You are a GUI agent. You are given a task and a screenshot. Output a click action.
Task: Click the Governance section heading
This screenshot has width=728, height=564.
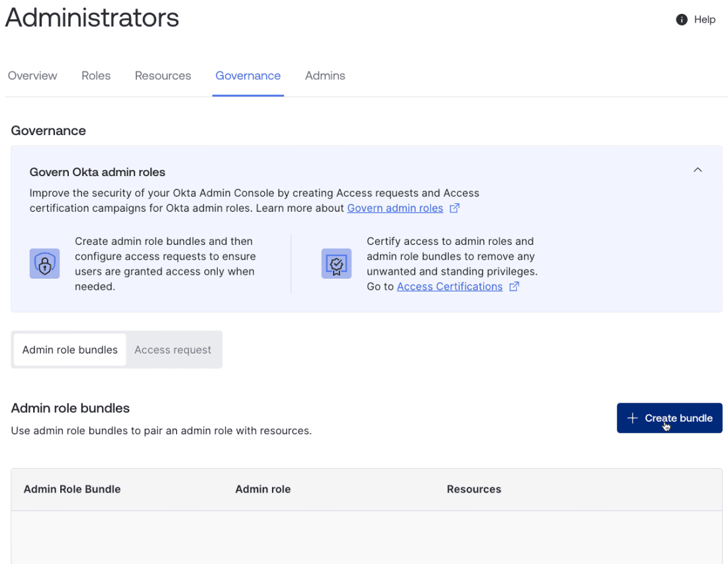48,131
